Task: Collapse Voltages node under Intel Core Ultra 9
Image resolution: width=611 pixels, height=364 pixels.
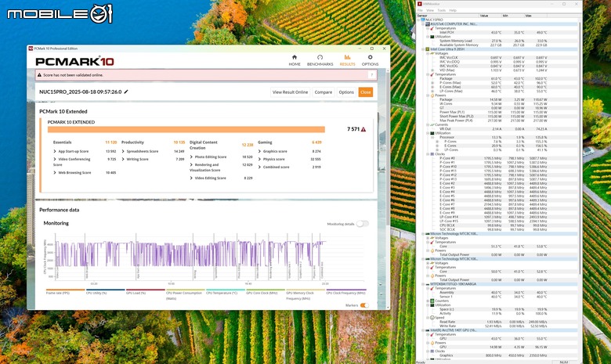Action: 428,53
